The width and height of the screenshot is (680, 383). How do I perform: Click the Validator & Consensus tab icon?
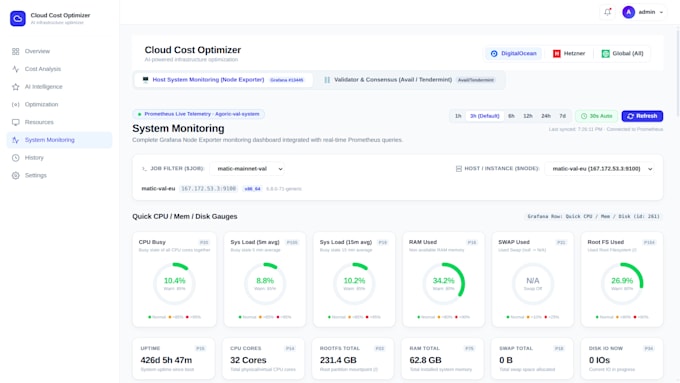[x=327, y=80]
